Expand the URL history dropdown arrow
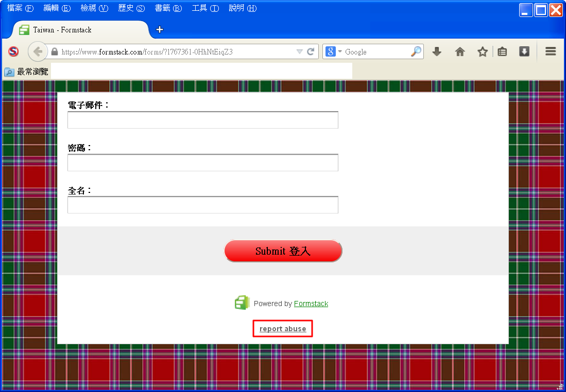The image size is (566, 392). [300, 51]
